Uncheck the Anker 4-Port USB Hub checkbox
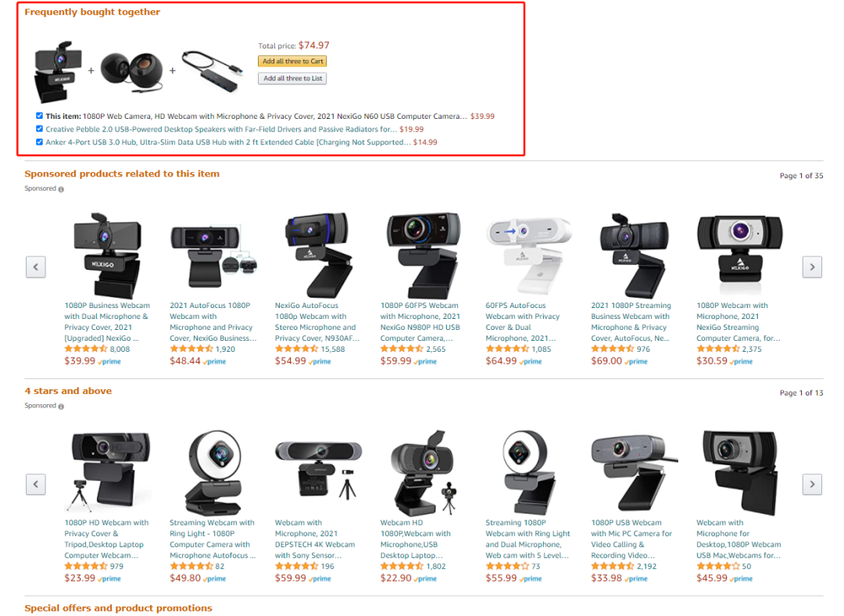The width and height of the screenshot is (844, 616). click(39, 142)
